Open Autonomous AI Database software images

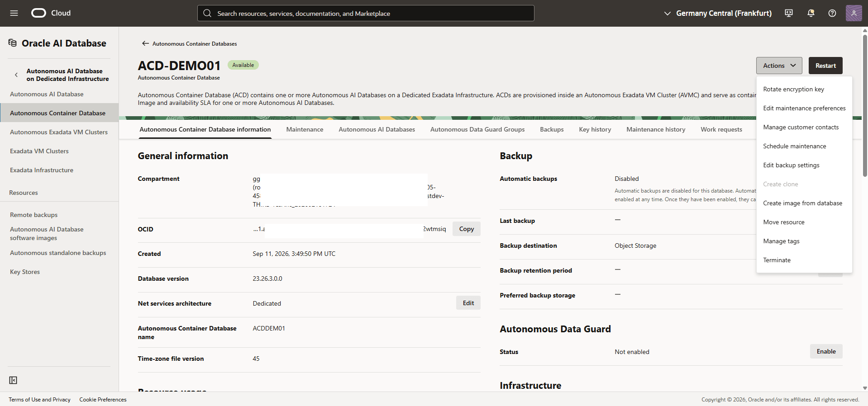pyautogui.click(x=47, y=234)
